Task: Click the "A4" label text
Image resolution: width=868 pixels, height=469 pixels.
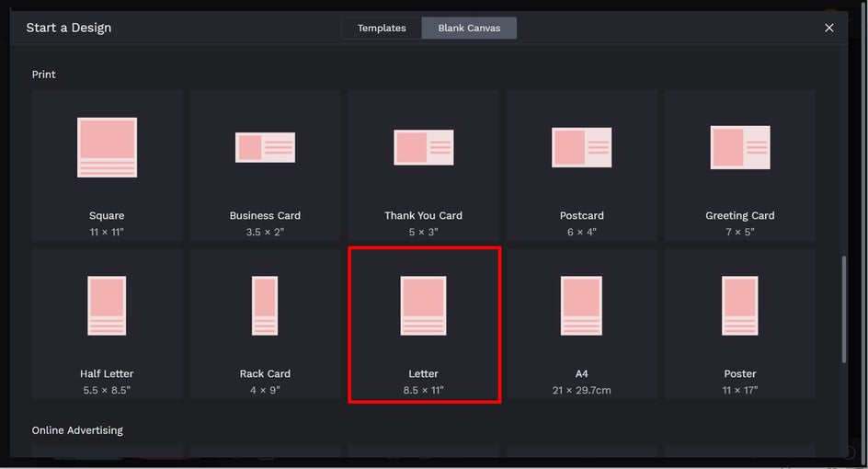Action: (582, 373)
